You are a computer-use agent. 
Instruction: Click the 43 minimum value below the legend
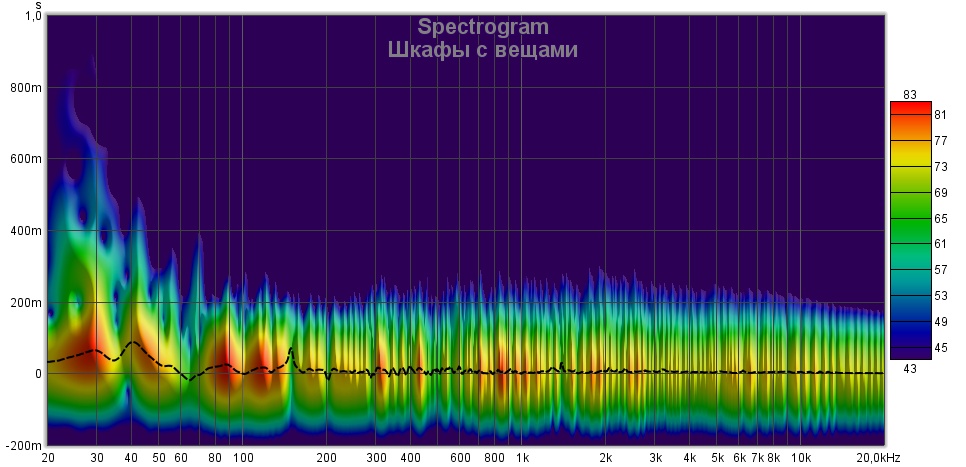909,369
